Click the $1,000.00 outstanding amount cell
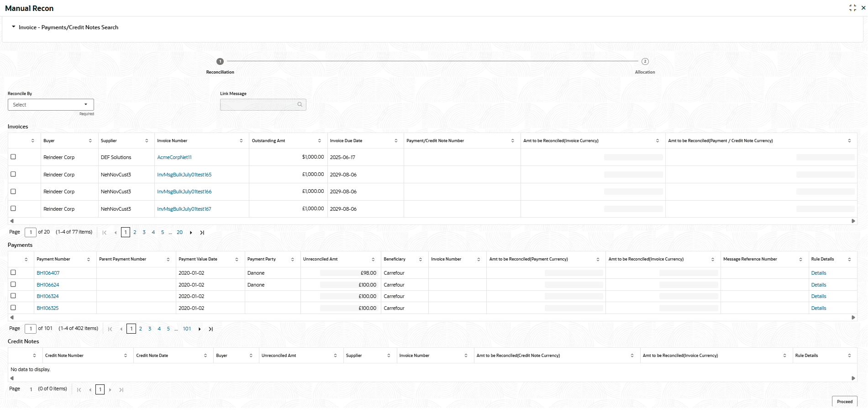 288,157
